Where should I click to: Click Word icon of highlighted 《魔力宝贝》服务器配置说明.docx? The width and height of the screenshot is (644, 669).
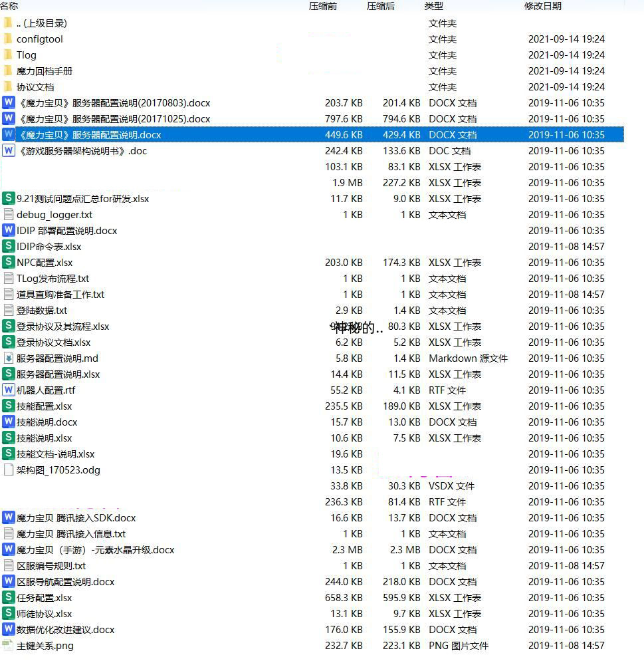[x=8, y=134]
